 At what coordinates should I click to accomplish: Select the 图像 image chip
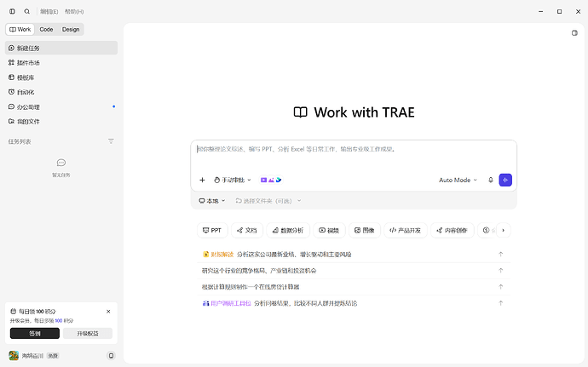[365, 230]
